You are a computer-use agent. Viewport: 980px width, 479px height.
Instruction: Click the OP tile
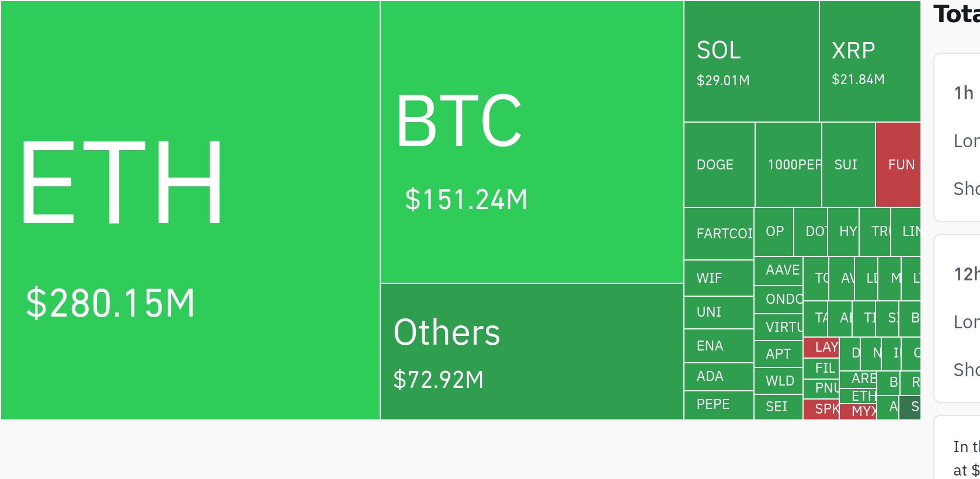tap(774, 232)
